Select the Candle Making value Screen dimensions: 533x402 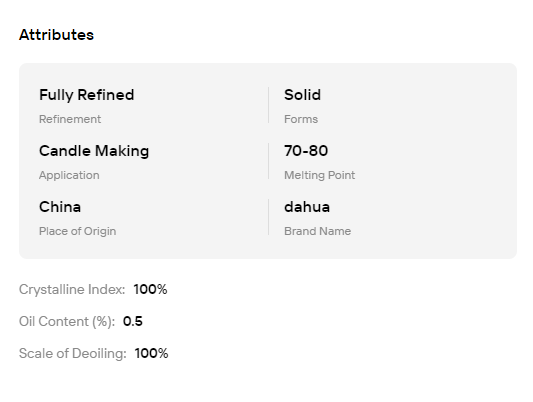[x=94, y=151]
